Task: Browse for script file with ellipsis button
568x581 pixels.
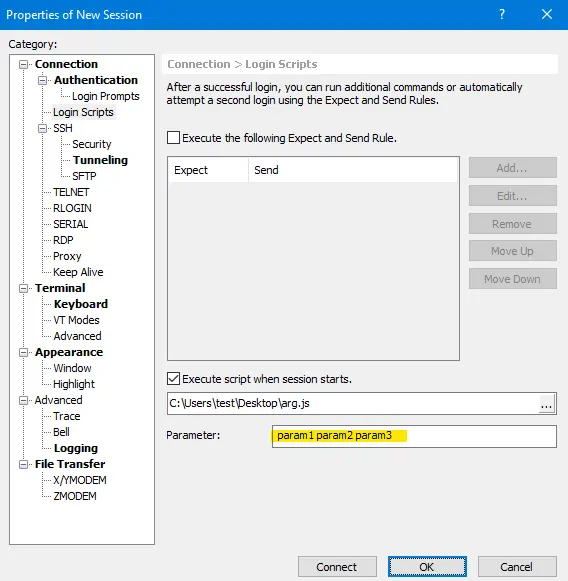Action: coord(547,404)
